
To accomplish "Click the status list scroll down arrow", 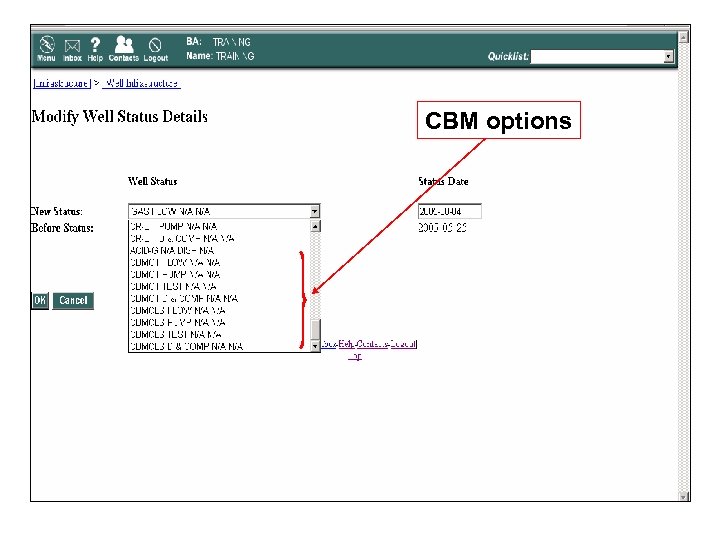I will pos(315,346).
